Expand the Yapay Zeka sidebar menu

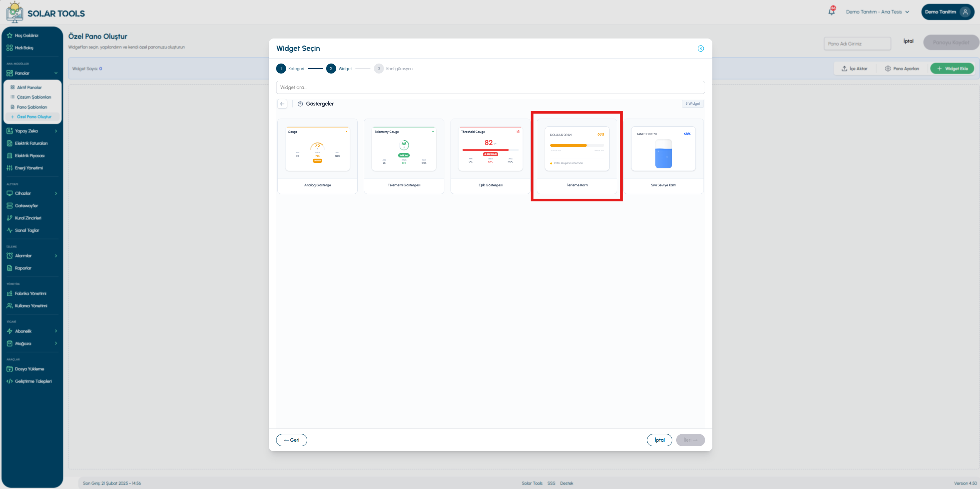[32, 131]
